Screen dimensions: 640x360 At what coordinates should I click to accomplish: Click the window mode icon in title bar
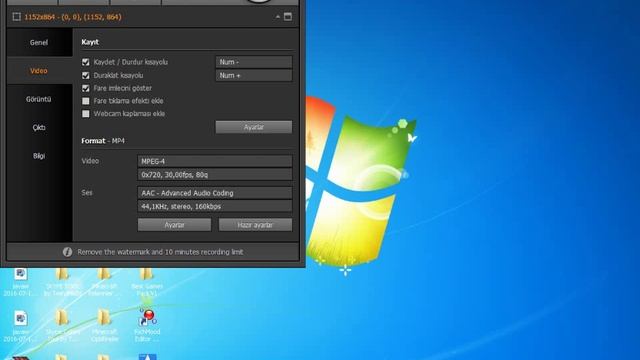point(288,17)
